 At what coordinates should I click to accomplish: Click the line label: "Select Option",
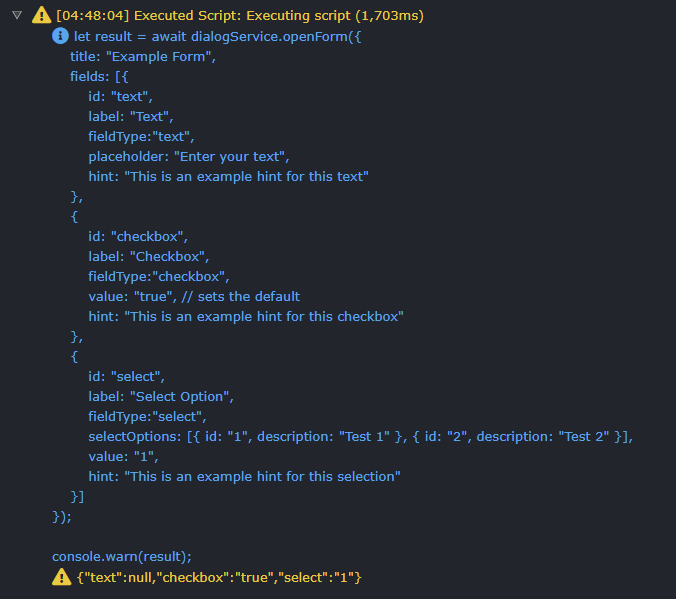pos(161,397)
